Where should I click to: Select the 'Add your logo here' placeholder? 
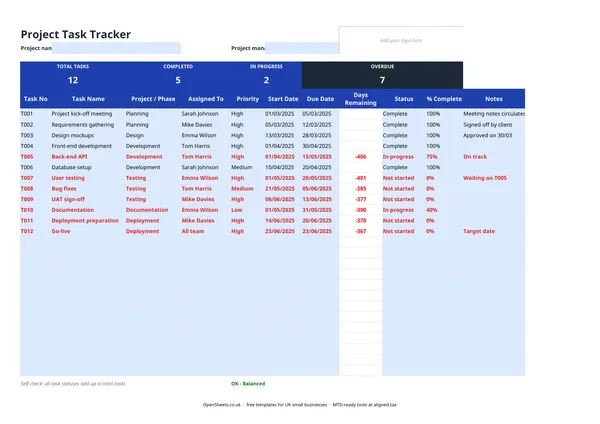coord(401,41)
